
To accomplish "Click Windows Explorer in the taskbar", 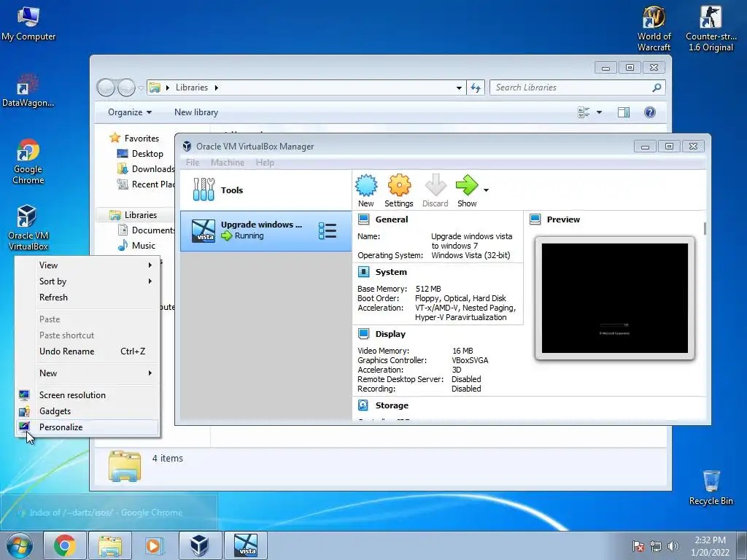I will 109,545.
